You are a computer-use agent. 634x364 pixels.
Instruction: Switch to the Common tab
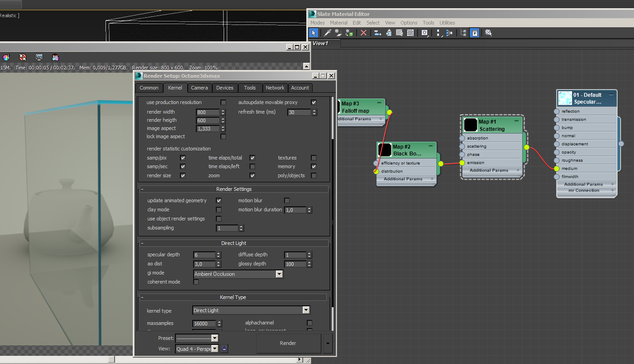point(149,88)
